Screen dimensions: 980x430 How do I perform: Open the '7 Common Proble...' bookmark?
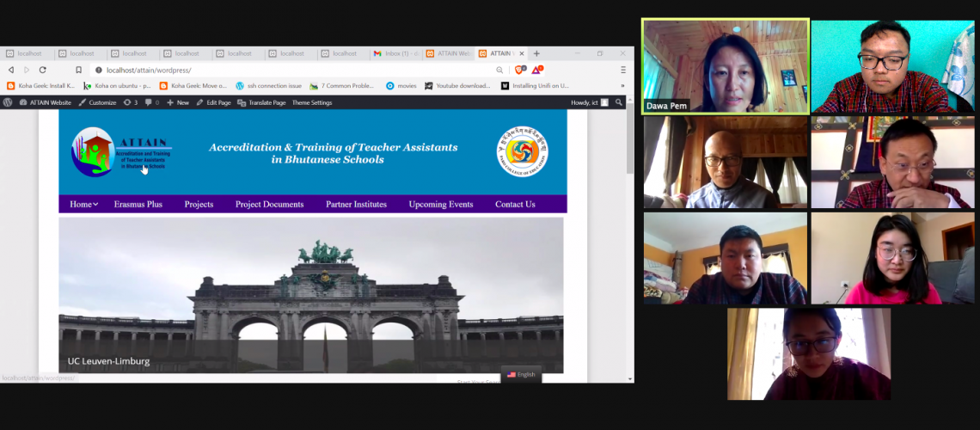pos(342,86)
